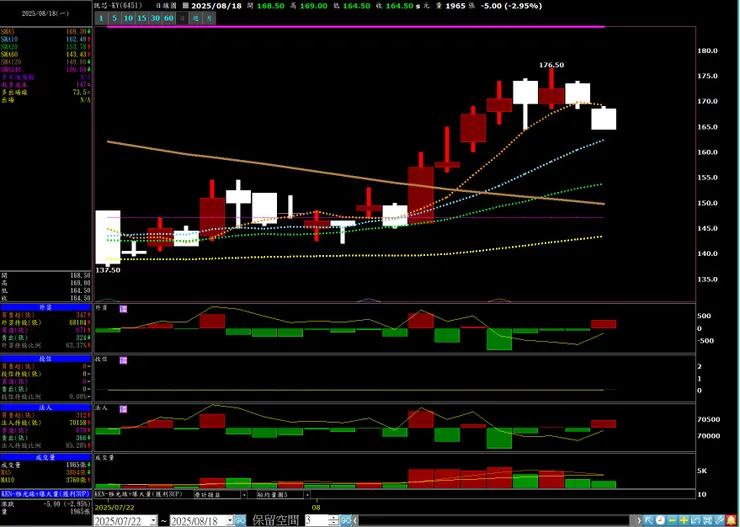Click the 成交量 blue panel header
740x527 pixels.
[x=46, y=457]
